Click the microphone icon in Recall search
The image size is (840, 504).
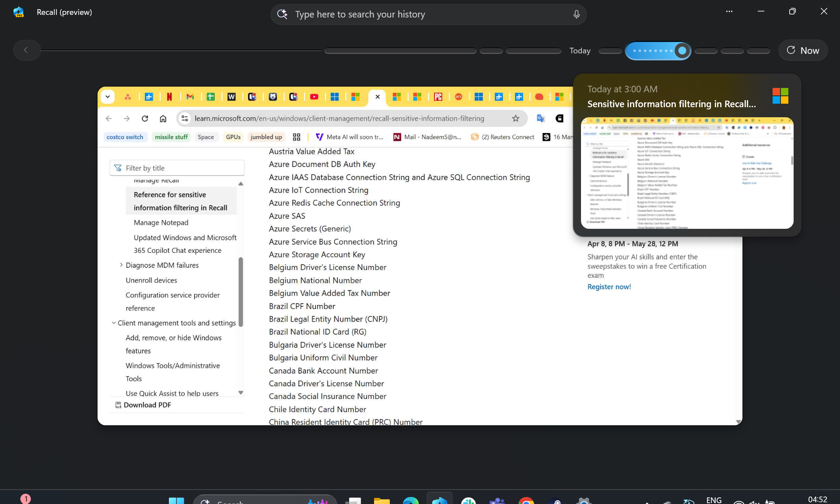[576, 14]
